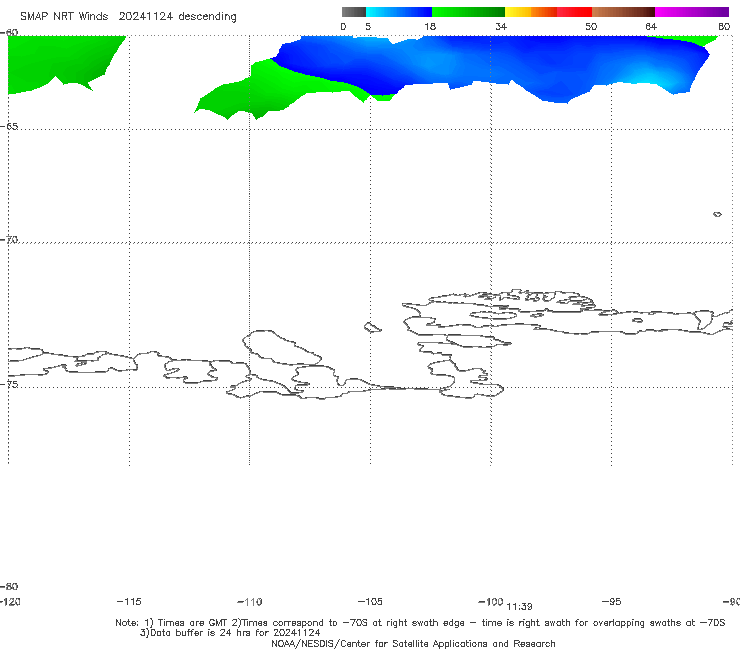
Task: Click the 'Times are GMT' note line
Action: click(x=420, y=623)
